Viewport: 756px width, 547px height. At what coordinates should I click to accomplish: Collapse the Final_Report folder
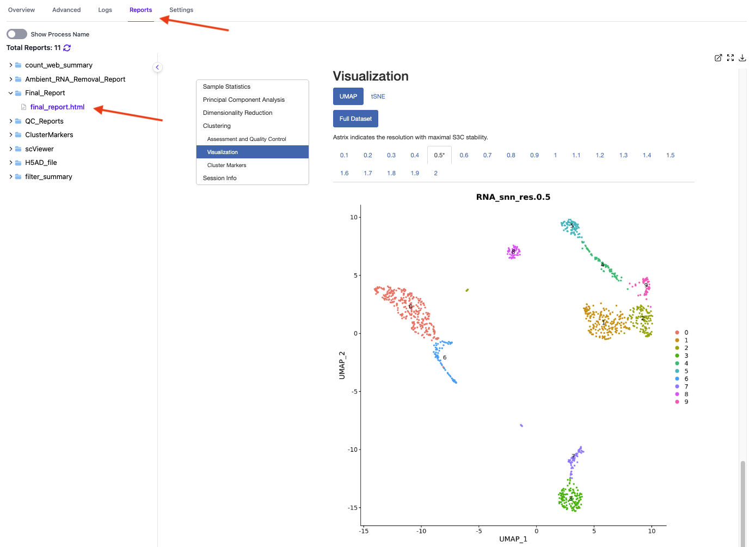pos(10,93)
